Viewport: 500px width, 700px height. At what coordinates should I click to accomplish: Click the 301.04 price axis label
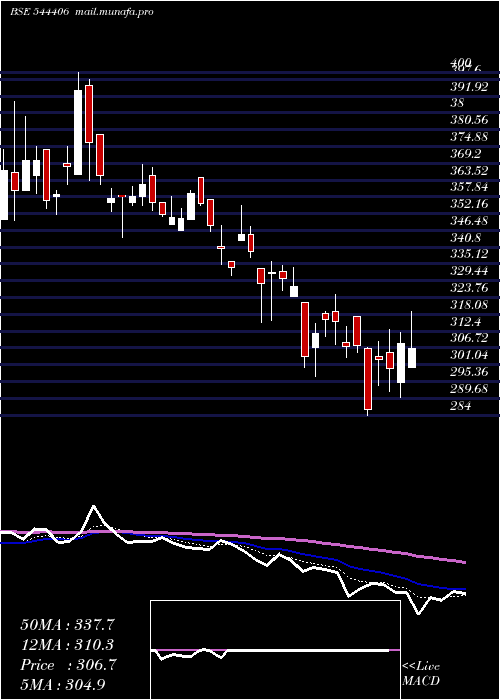tap(469, 356)
